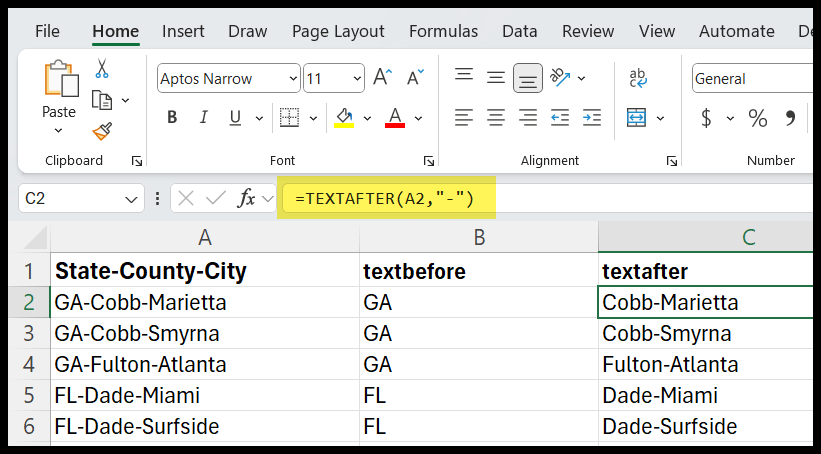Toggle Bottom Align button
This screenshot has height=454, width=821.
point(528,78)
